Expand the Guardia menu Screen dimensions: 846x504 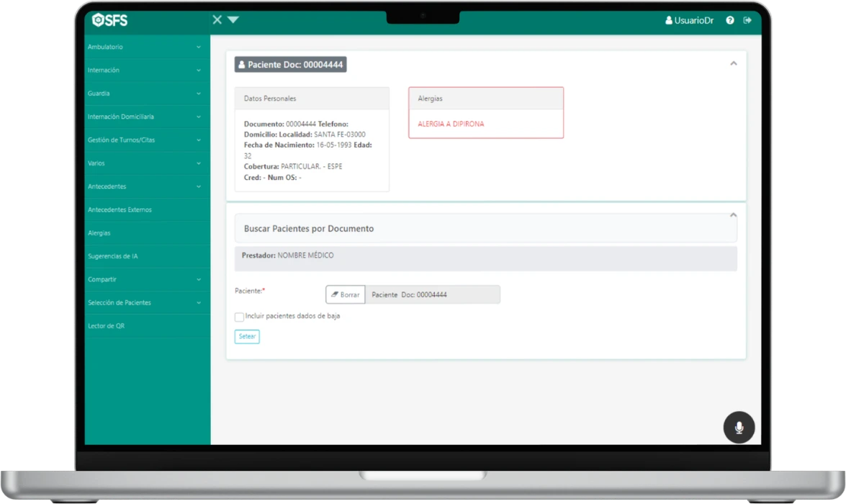tap(148, 94)
